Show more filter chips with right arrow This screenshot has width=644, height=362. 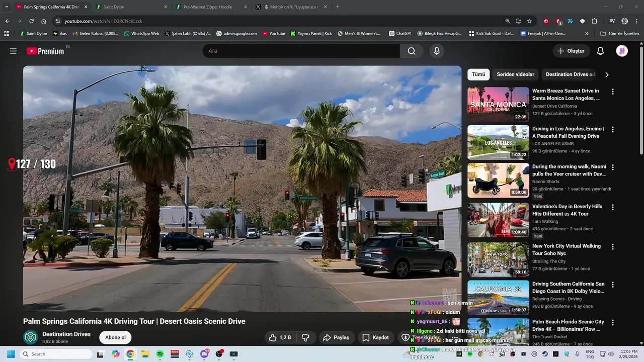(x=607, y=74)
